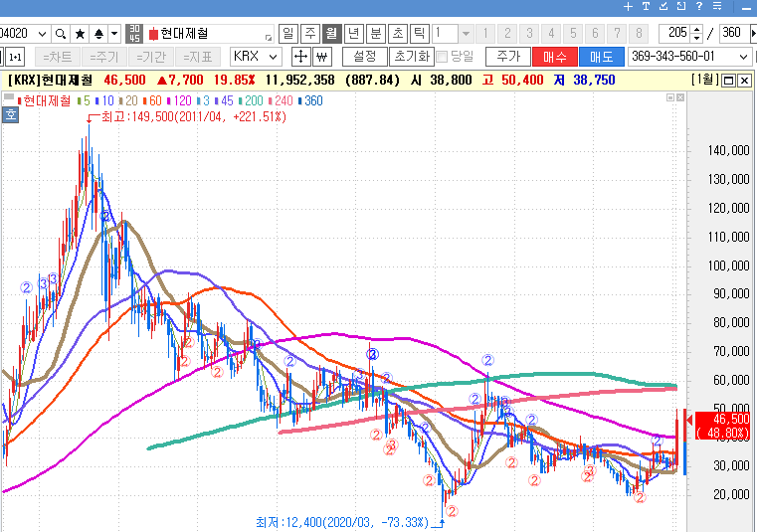Viewport: 757px width, 532px height.
Task: Click the blue 360 moving average legend
Action: (310, 100)
